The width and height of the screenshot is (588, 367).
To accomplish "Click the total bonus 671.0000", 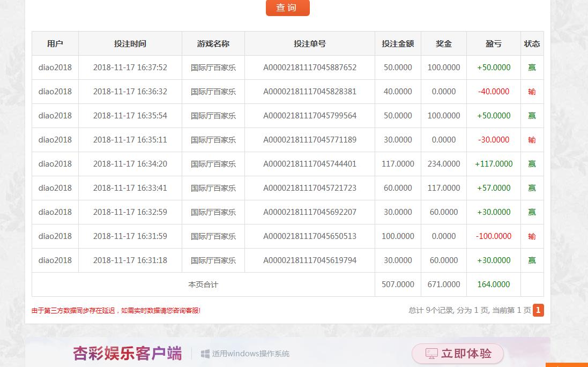I will tap(444, 284).
